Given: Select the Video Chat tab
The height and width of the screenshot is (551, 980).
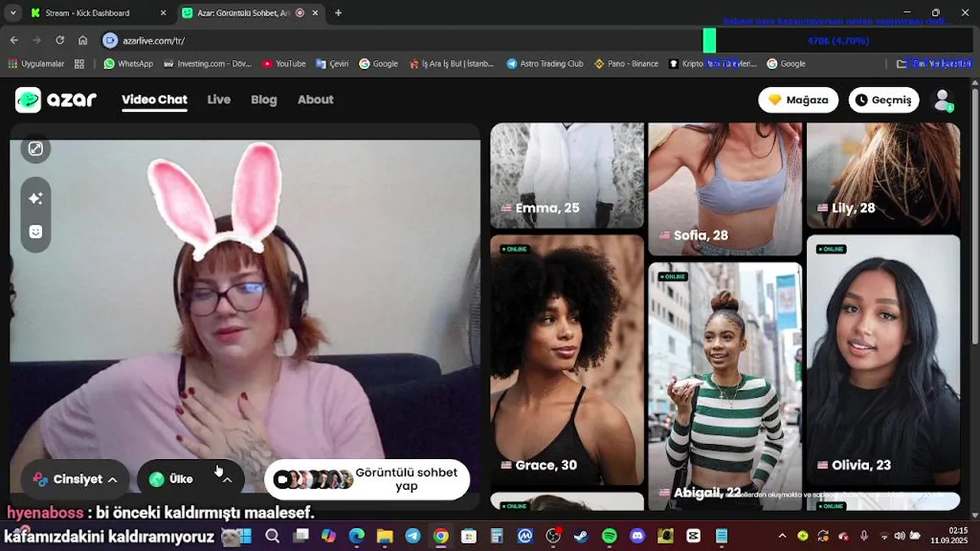Looking at the screenshot, I should [155, 99].
